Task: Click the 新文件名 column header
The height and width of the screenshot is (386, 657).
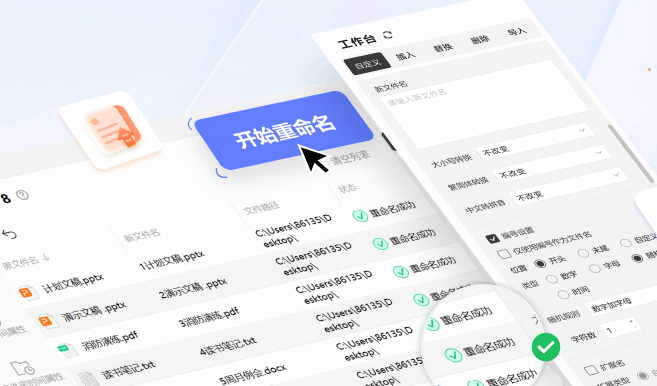Action: 142,236
